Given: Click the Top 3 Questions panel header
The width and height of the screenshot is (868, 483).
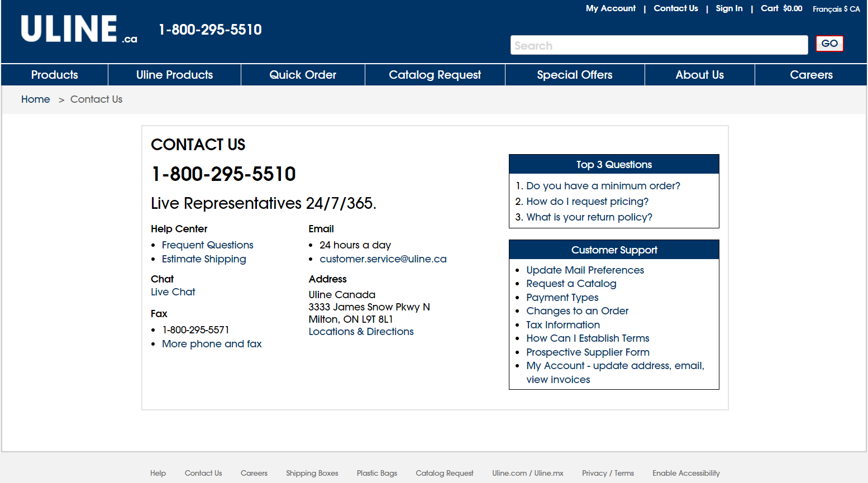Looking at the screenshot, I should click(x=614, y=164).
